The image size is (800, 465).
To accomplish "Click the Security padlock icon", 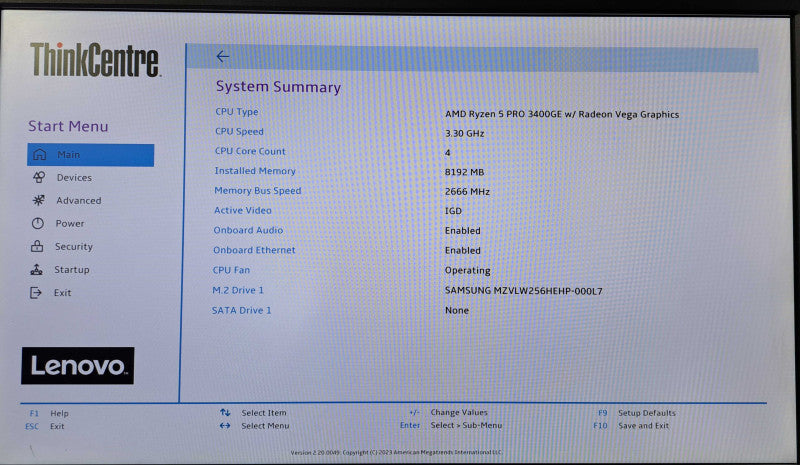I will pos(37,246).
